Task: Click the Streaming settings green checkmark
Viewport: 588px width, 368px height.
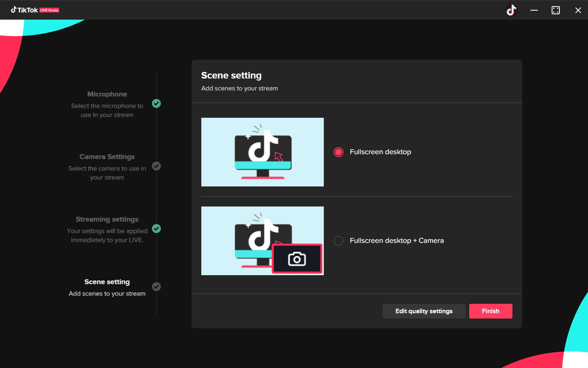Action: 156,229
